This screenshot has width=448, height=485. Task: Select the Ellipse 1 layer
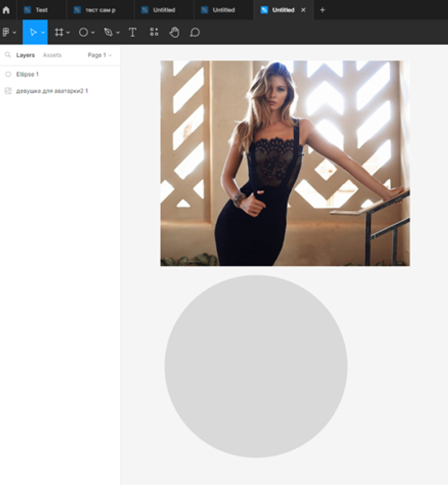point(60,74)
